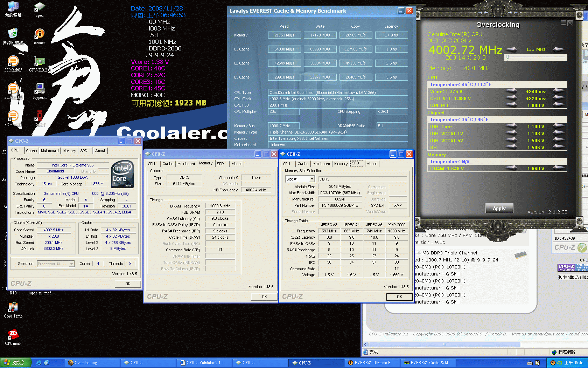
Task: Open the 資源回收筒 recycle bin icon
Action: (x=13, y=36)
